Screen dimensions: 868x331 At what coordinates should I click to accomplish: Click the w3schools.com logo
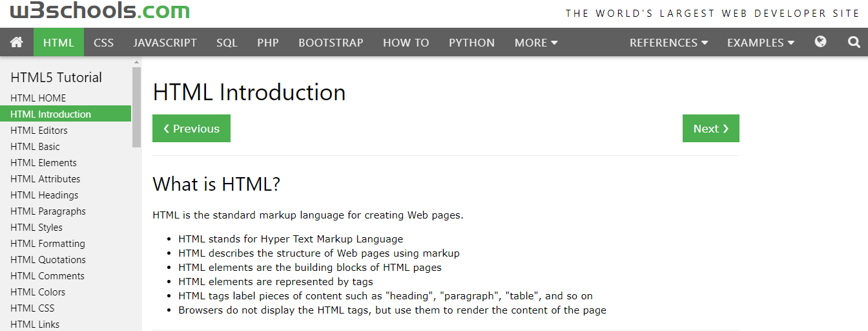(x=100, y=11)
